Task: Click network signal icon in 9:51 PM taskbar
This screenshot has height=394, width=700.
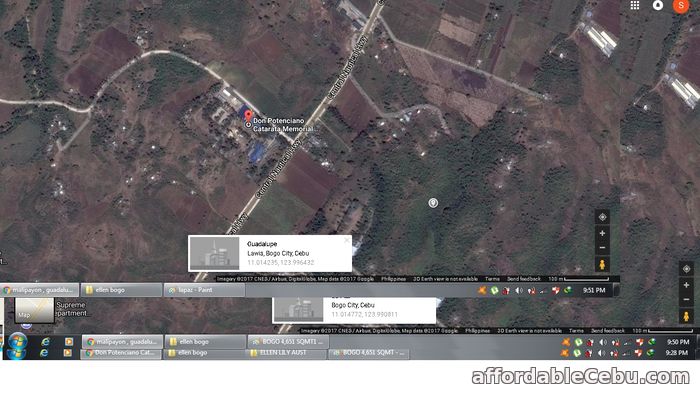Action: (543, 290)
